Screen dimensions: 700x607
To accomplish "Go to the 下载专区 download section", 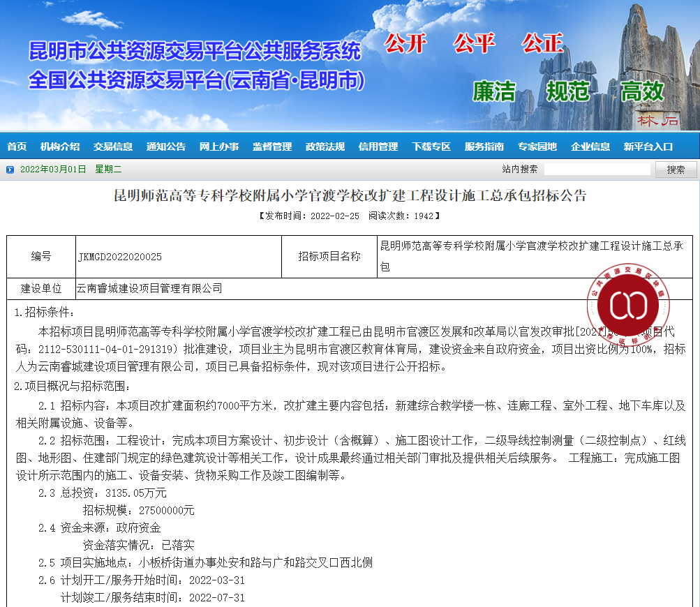I will point(431,147).
